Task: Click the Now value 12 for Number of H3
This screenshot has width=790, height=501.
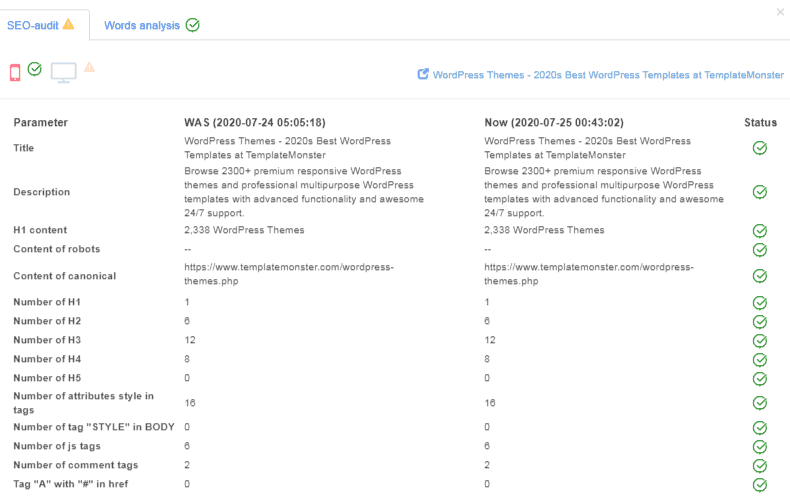Action: [490, 340]
